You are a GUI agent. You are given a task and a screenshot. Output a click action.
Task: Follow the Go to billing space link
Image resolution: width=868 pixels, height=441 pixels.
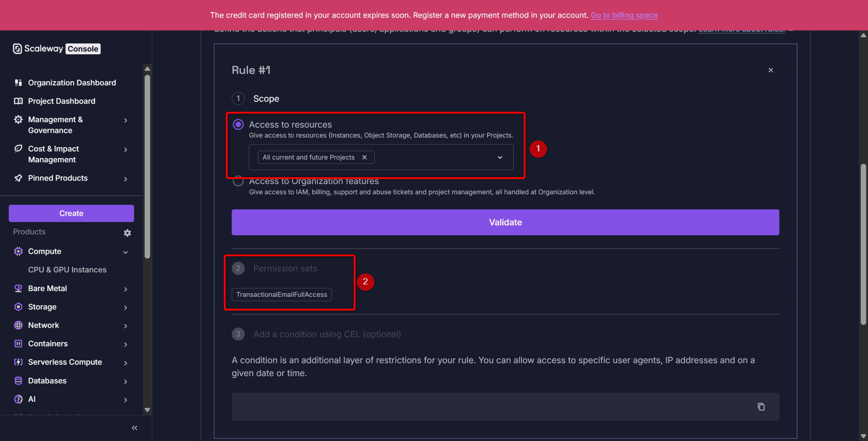click(x=624, y=15)
